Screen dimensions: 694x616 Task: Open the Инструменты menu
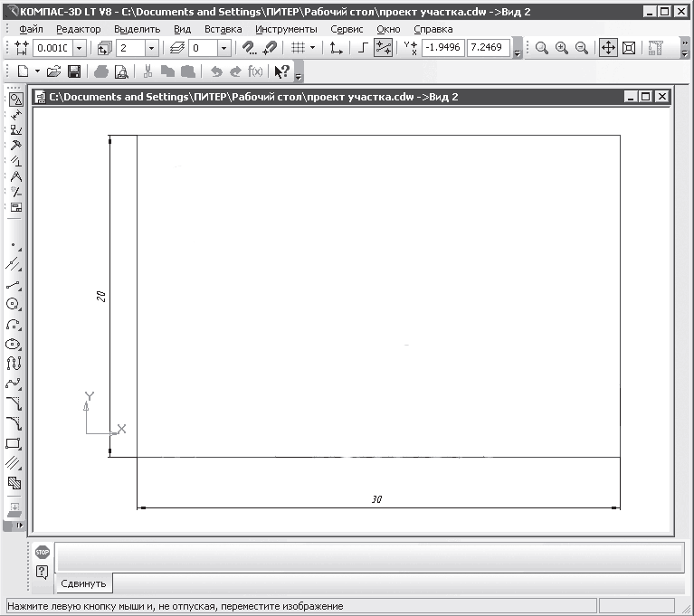(286, 29)
